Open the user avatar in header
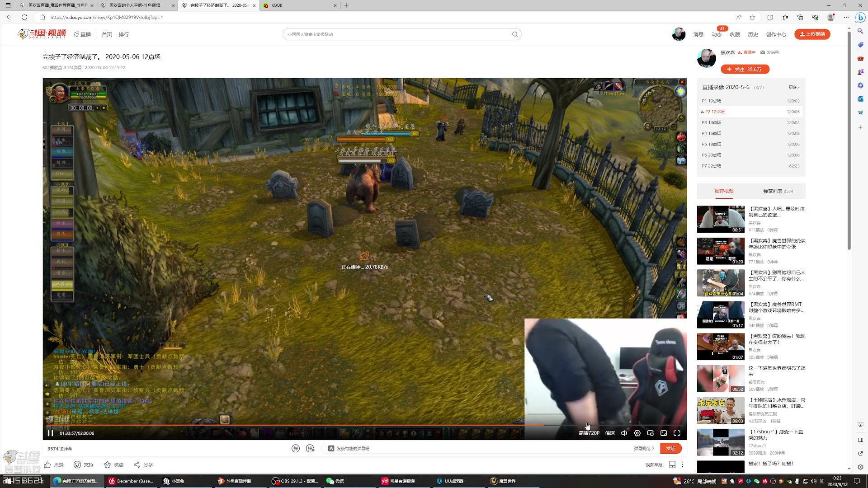Viewport: 868px width, 488px height. pos(679,34)
